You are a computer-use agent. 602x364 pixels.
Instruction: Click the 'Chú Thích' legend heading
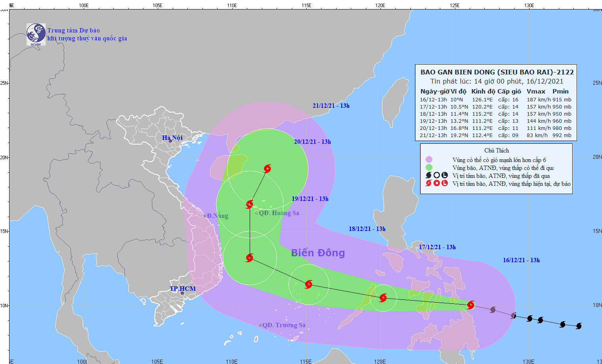click(497, 151)
